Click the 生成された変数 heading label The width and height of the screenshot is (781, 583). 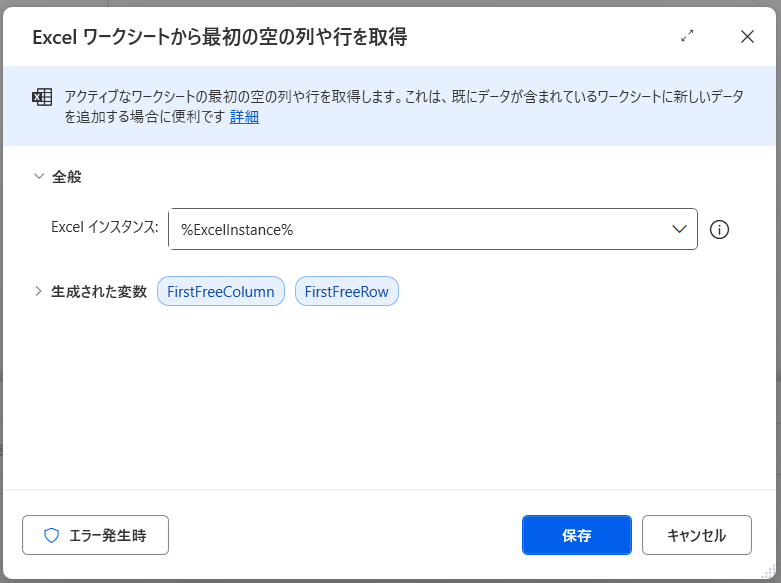(x=99, y=291)
